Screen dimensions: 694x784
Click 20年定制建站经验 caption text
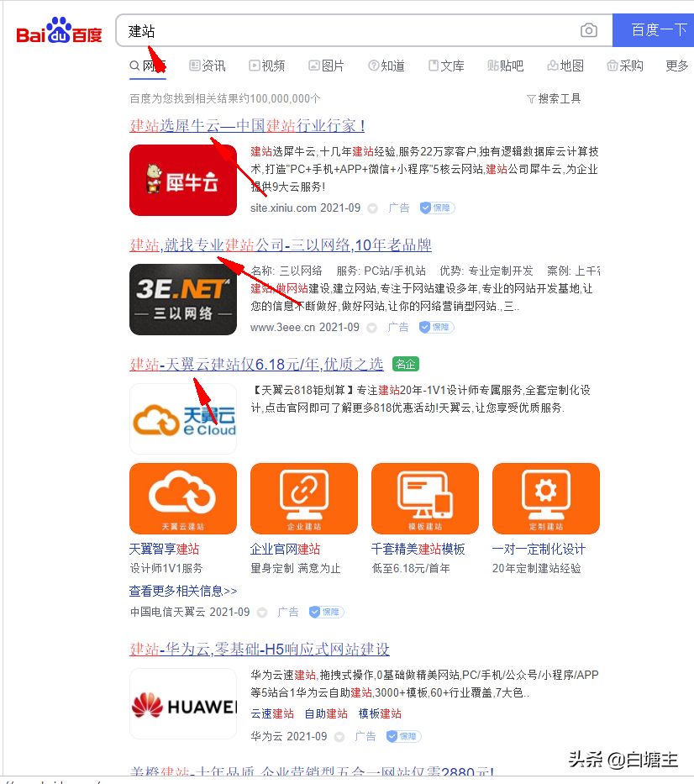[x=537, y=569]
